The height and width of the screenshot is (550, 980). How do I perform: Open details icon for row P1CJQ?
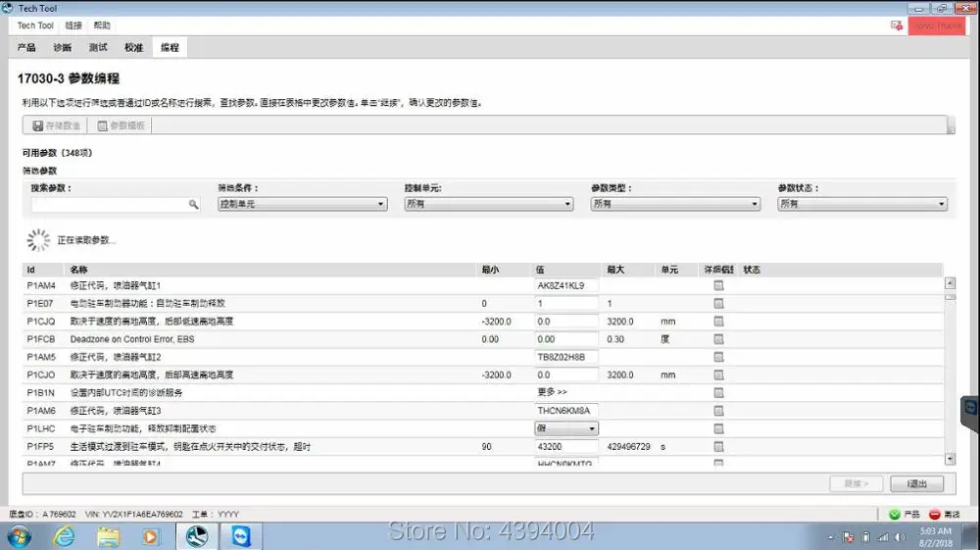(718, 322)
